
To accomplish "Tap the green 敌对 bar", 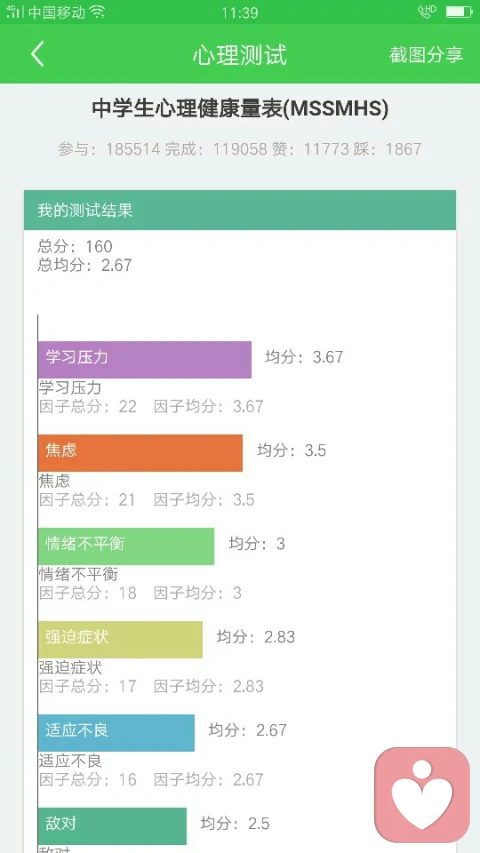I will pyautogui.click(x=112, y=826).
